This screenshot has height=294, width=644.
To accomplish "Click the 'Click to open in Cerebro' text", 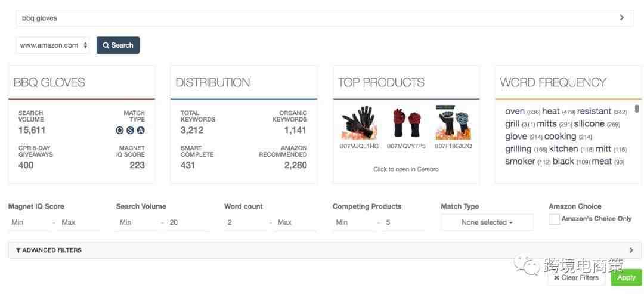I will (x=406, y=169).
